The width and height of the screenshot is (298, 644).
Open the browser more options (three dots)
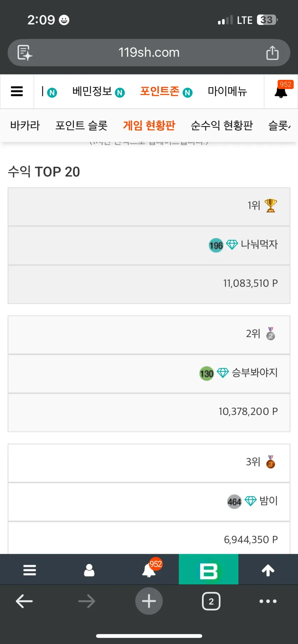click(x=268, y=601)
